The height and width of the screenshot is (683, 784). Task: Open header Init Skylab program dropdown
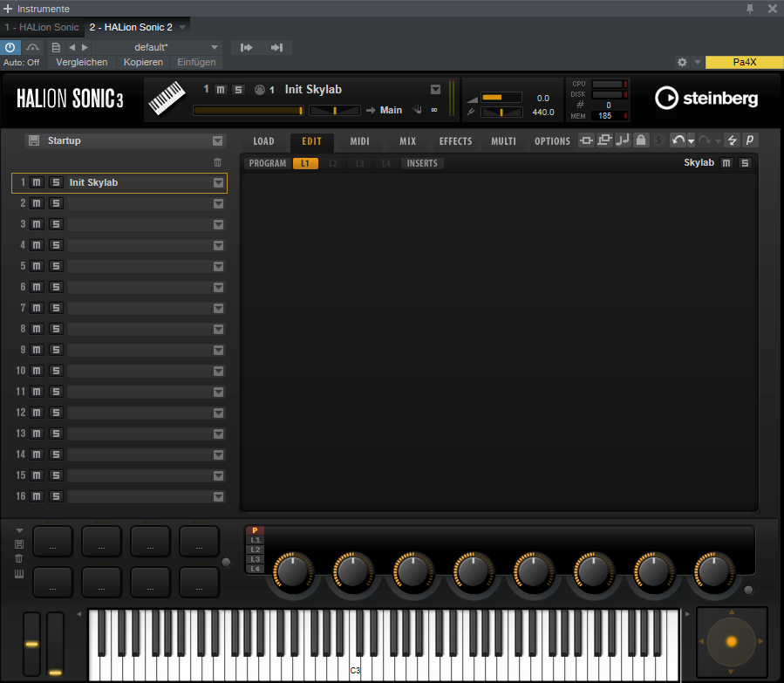tap(435, 90)
